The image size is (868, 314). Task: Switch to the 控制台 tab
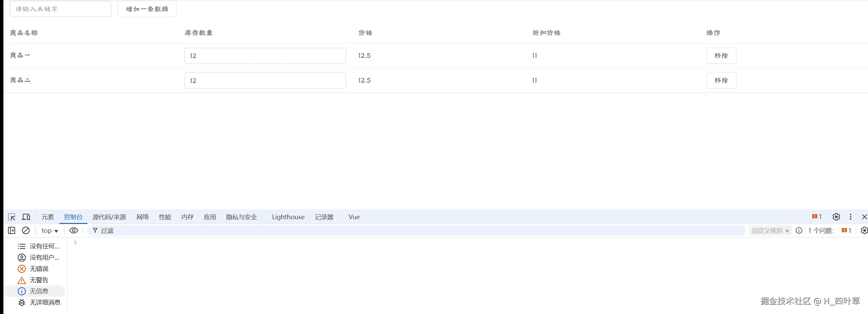tap(73, 217)
